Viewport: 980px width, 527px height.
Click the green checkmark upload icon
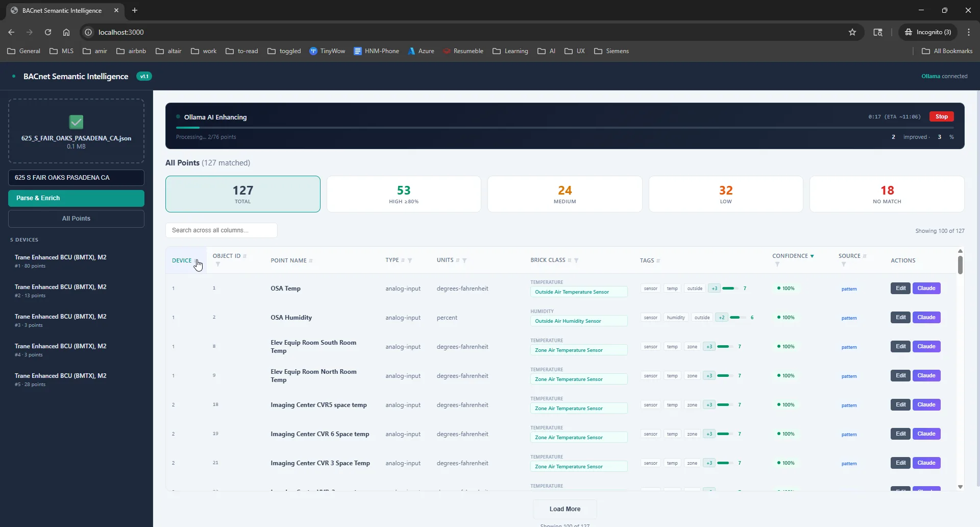[x=76, y=122]
